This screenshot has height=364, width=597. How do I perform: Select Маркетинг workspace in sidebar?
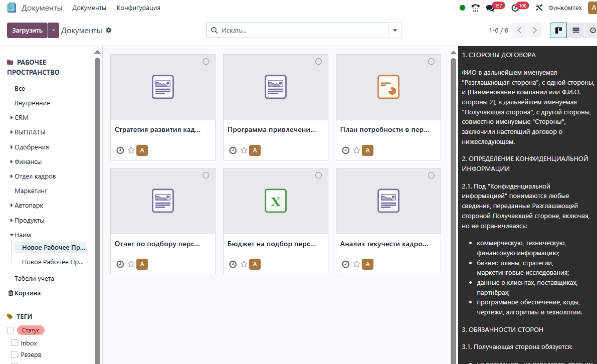click(31, 191)
